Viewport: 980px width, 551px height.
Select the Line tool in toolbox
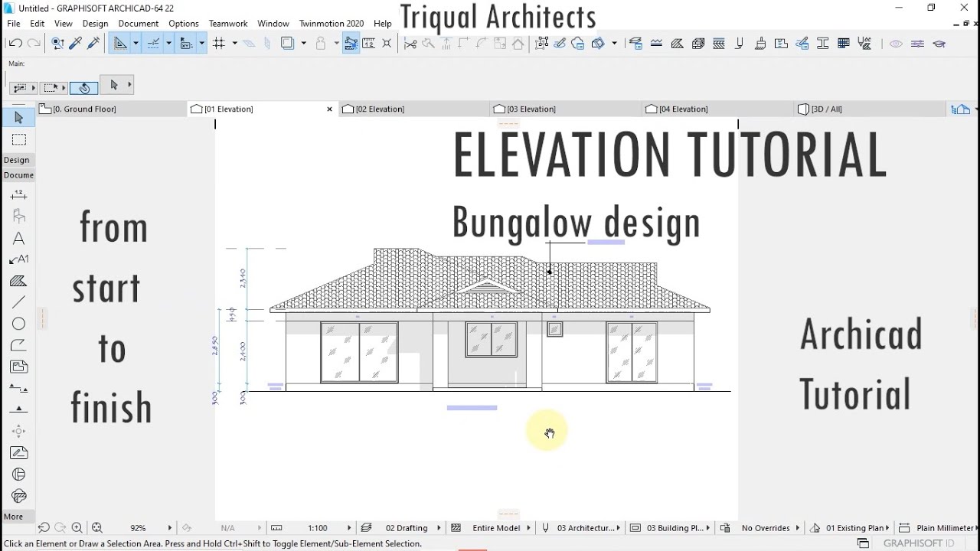coord(18,302)
